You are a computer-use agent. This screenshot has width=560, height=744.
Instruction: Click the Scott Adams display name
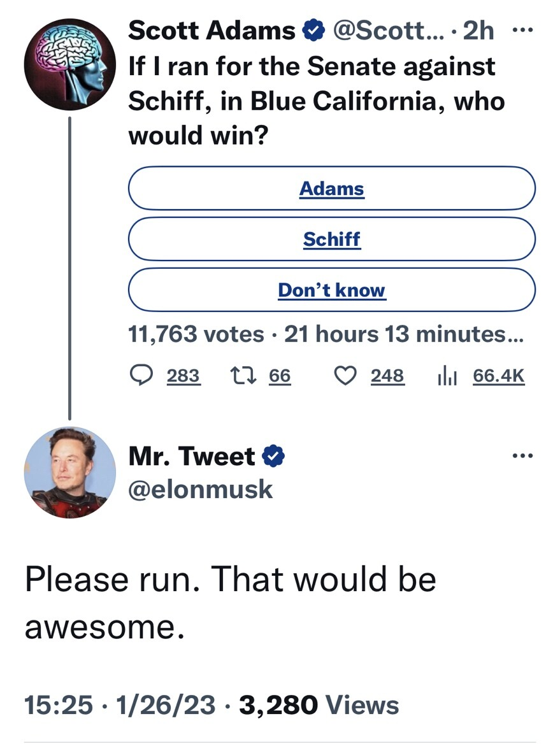(x=212, y=31)
